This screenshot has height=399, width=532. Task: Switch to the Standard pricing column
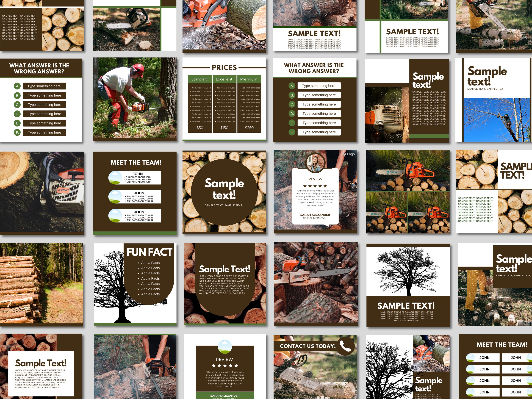[x=200, y=79]
